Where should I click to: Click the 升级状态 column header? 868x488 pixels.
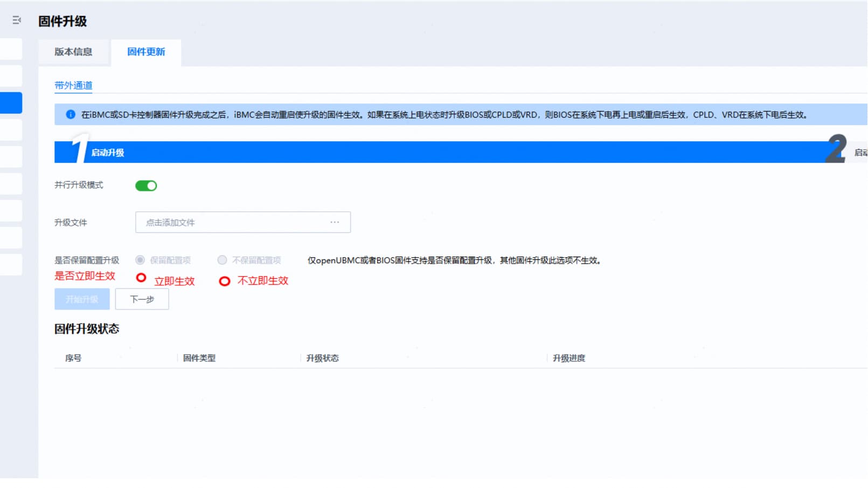tap(322, 358)
